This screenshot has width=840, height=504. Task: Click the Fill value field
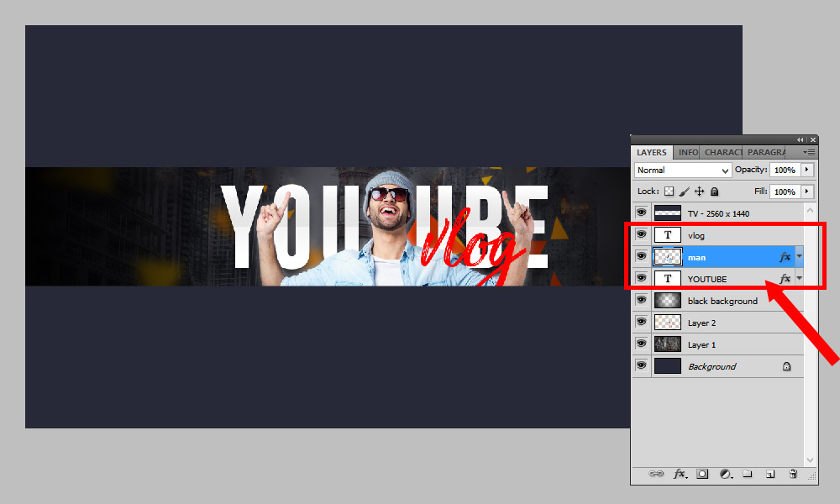coord(785,192)
